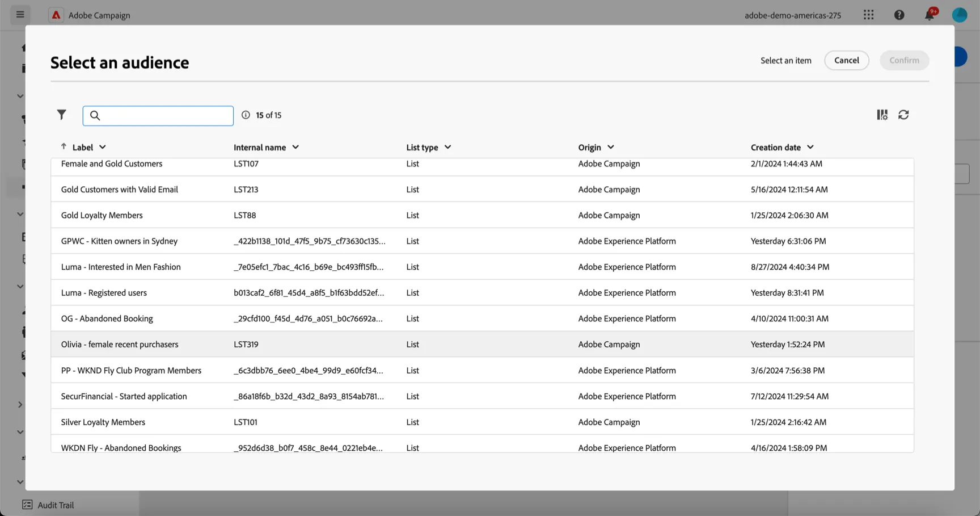Open Internal name column dropdown chevron

pyautogui.click(x=295, y=147)
